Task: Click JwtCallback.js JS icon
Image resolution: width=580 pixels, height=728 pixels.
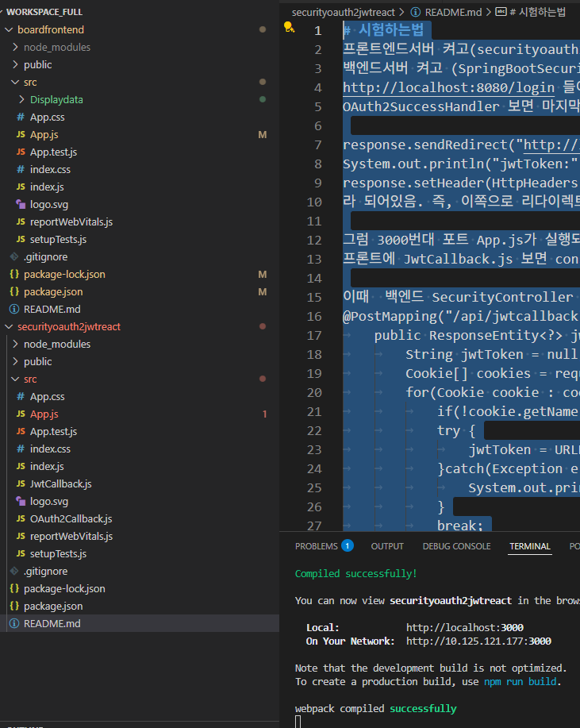Action: [21, 483]
